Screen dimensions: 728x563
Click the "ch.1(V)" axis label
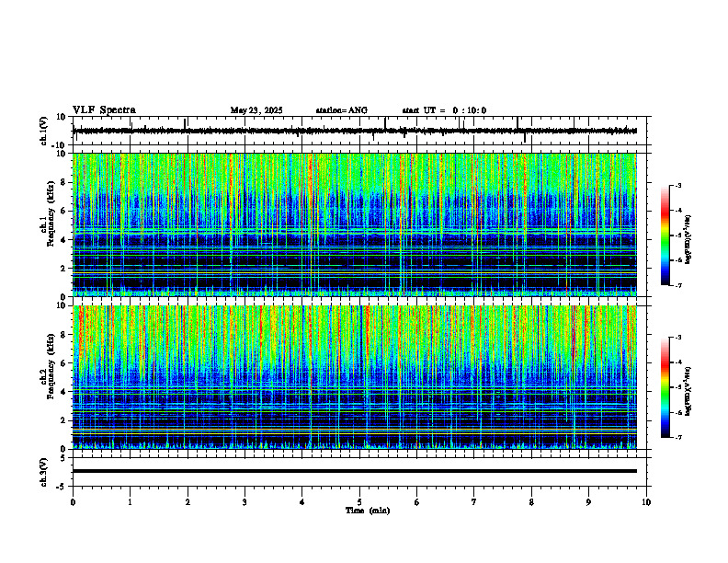[44, 131]
